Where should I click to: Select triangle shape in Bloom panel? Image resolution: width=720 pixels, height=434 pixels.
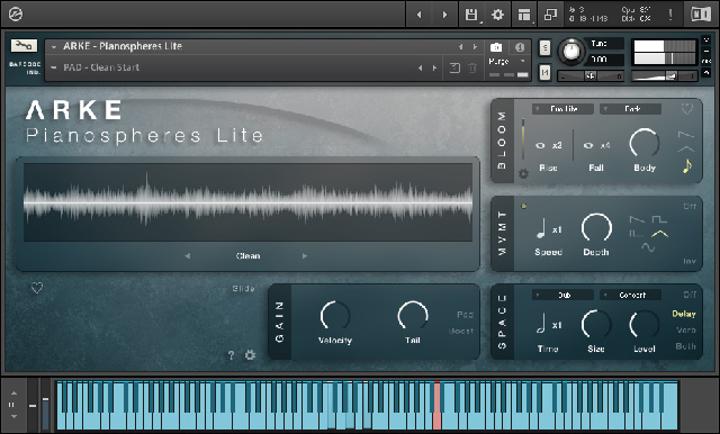(x=686, y=149)
